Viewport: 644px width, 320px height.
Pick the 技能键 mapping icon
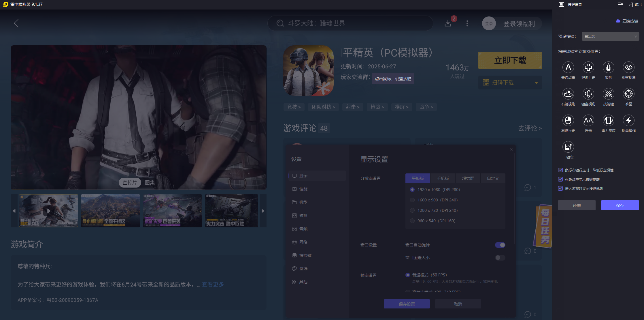point(609,94)
